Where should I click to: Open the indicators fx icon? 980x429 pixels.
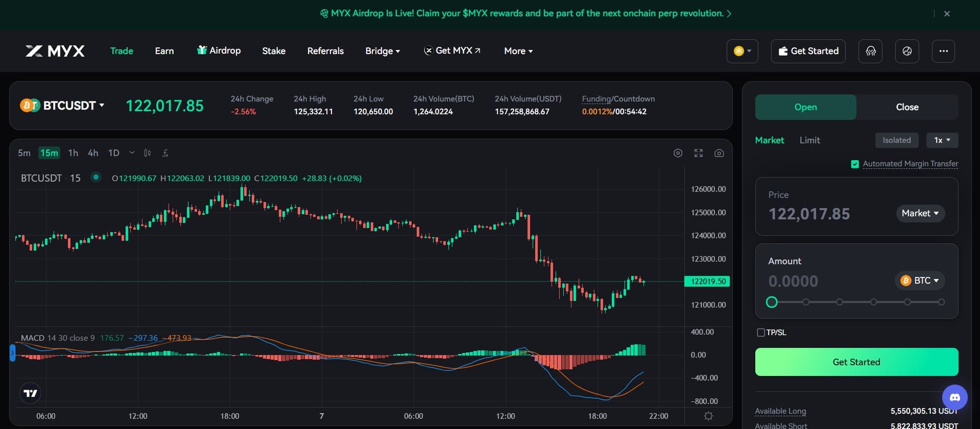(165, 153)
